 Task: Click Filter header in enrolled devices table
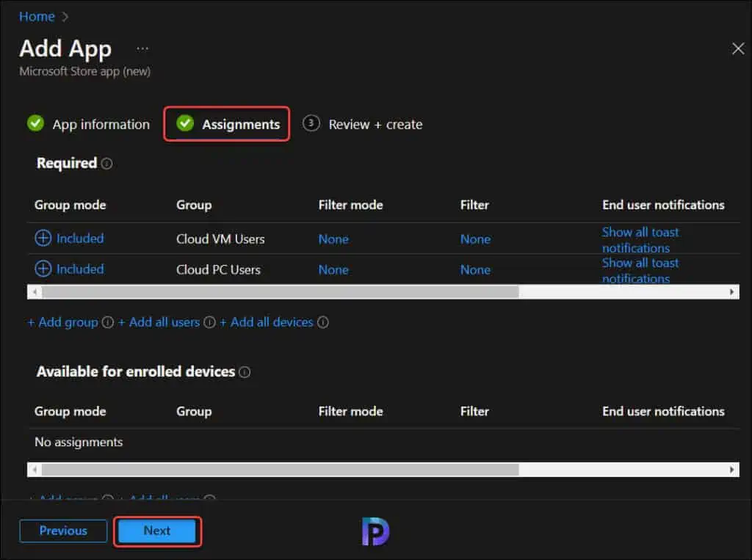pyautogui.click(x=474, y=411)
